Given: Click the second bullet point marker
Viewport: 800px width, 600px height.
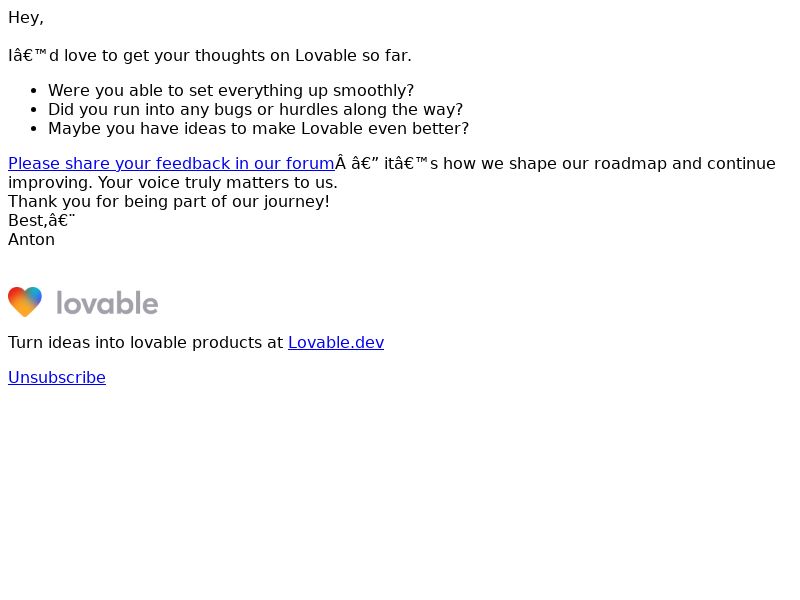Looking at the screenshot, I should pos(34,110).
